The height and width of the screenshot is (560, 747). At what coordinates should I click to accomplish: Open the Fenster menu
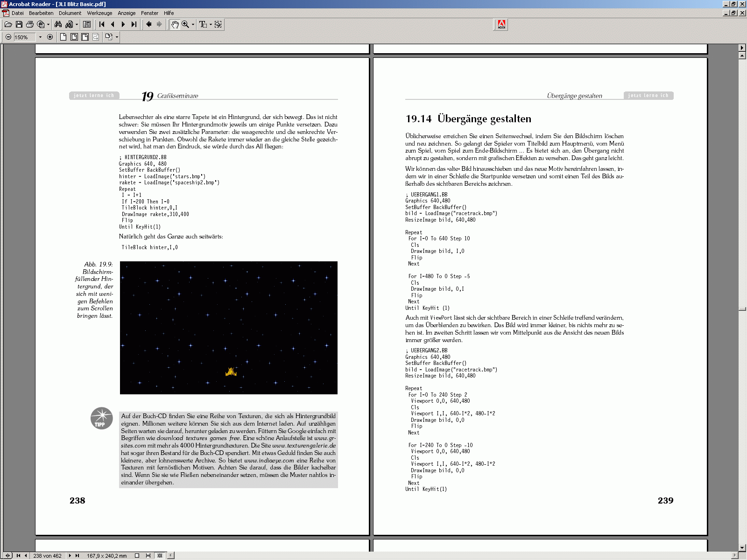click(x=149, y=13)
